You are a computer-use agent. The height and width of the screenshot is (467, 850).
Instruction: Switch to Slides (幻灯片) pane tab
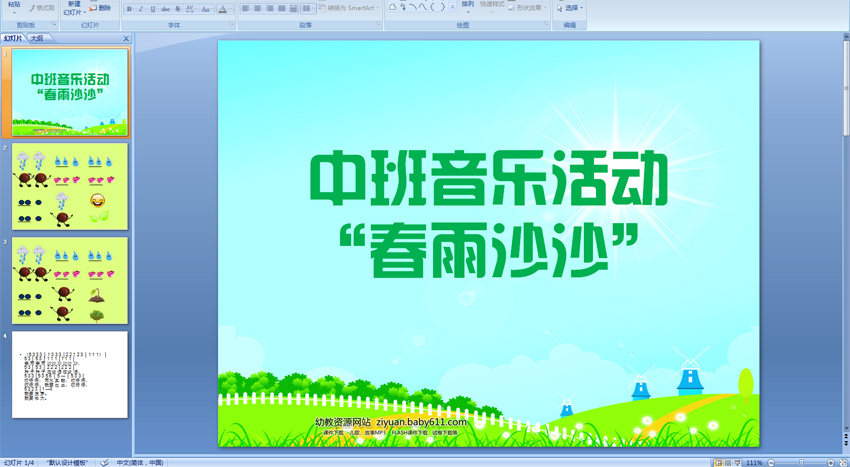[x=13, y=38]
